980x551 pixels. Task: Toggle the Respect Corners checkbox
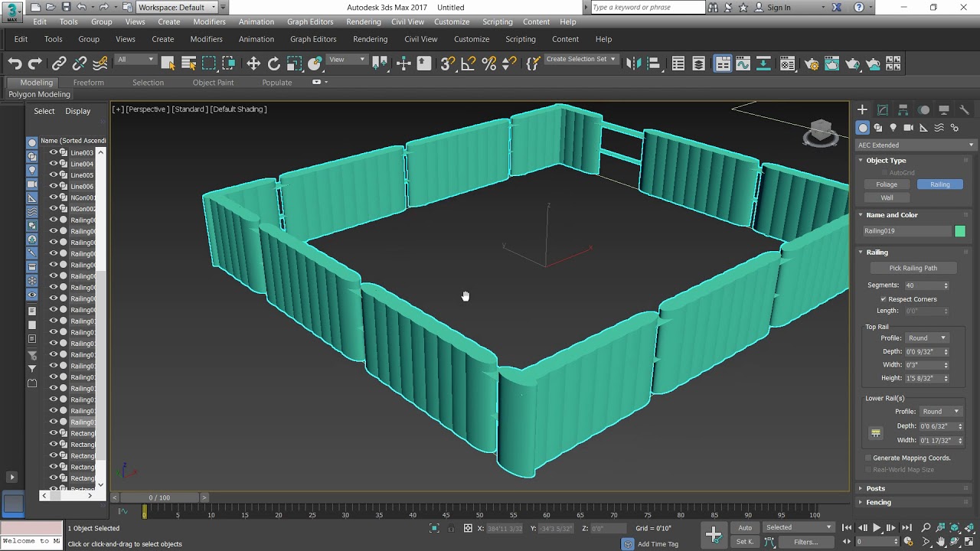(x=884, y=299)
